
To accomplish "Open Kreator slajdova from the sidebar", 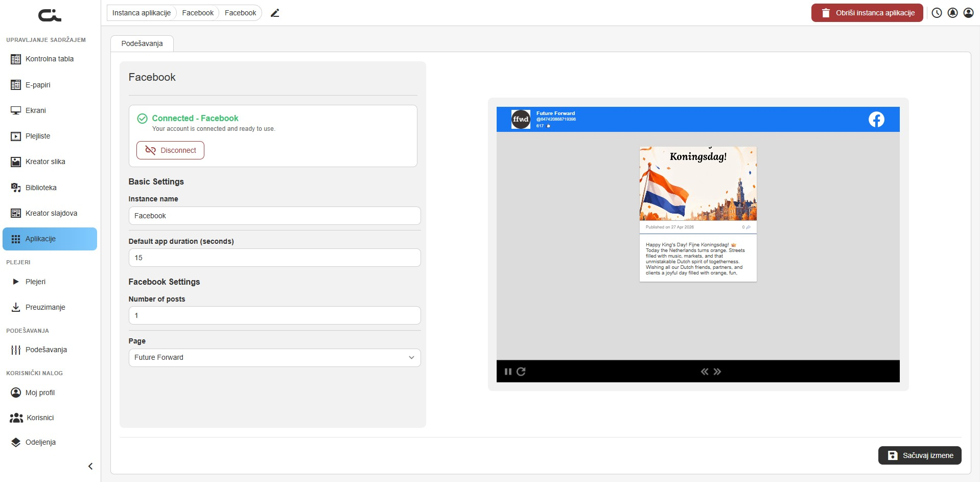I will pyautogui.click(x=50, y=213).
